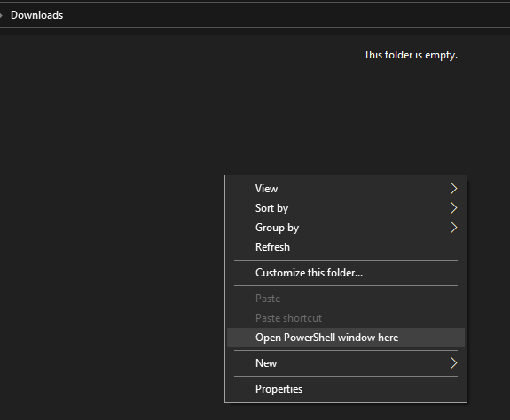The image size is (510, 420).
Task: Open PowerShell window here
Action: click(346, 338)
